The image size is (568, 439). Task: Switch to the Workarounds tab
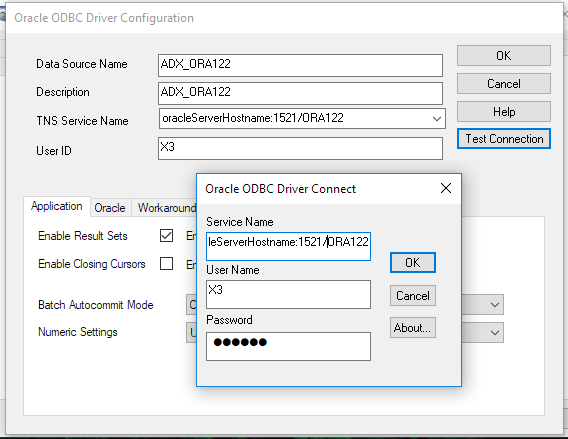[x=164, y=208]
